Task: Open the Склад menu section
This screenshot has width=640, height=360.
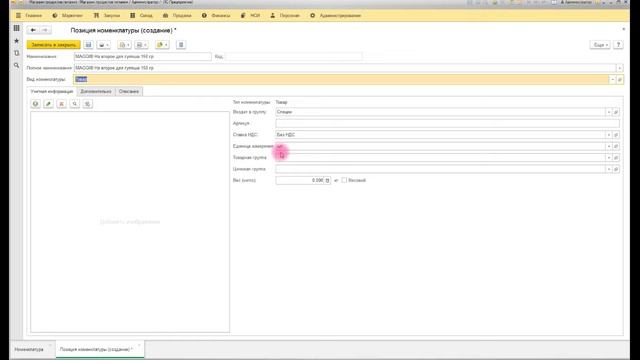Action: pyautogui.click(x=142, y=16)
